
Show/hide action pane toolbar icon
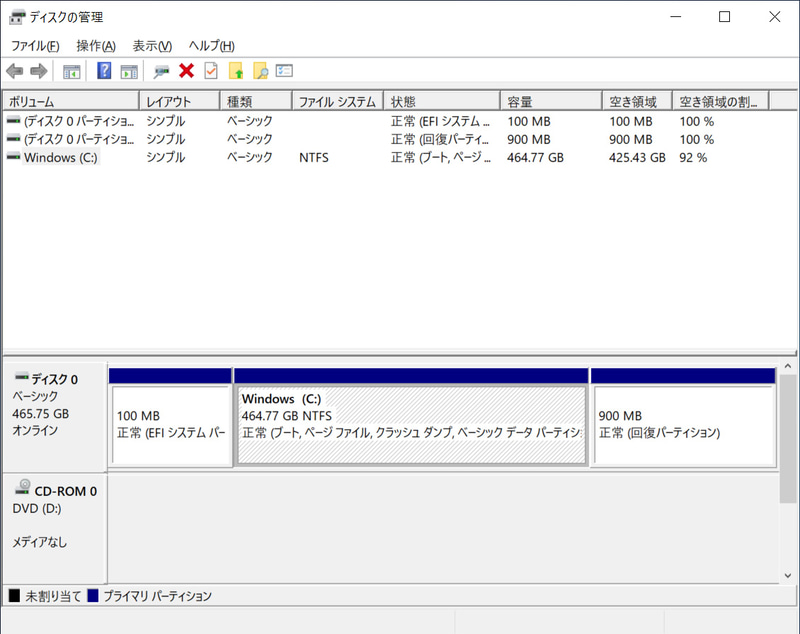pyautogui.click(x=129, y=71)
